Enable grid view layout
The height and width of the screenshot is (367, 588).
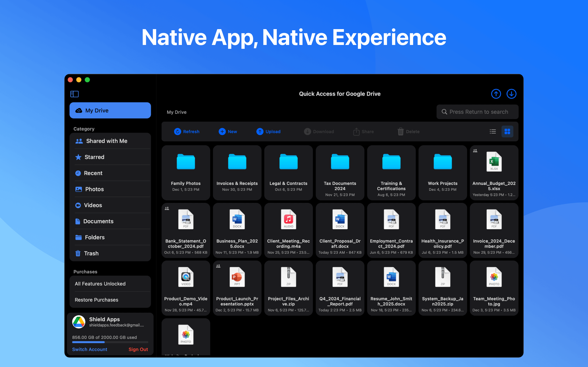507,131
